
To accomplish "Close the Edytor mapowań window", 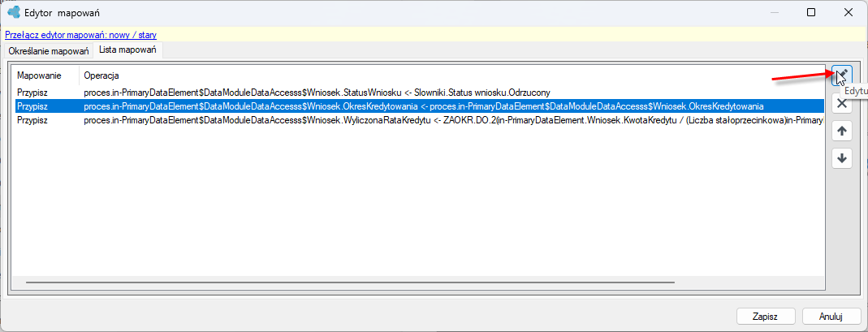I will pyautogui.click(x=847, y=12).
